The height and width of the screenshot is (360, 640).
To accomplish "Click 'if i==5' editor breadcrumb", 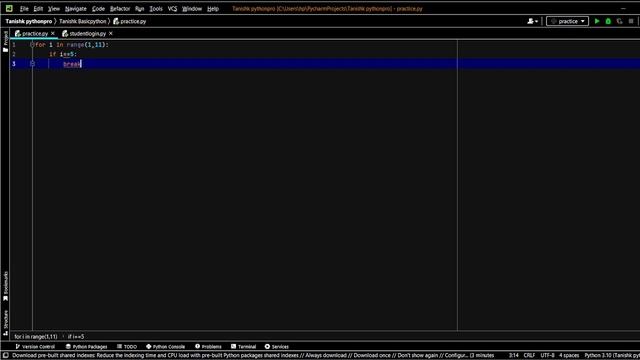I will tap(76, 337).
